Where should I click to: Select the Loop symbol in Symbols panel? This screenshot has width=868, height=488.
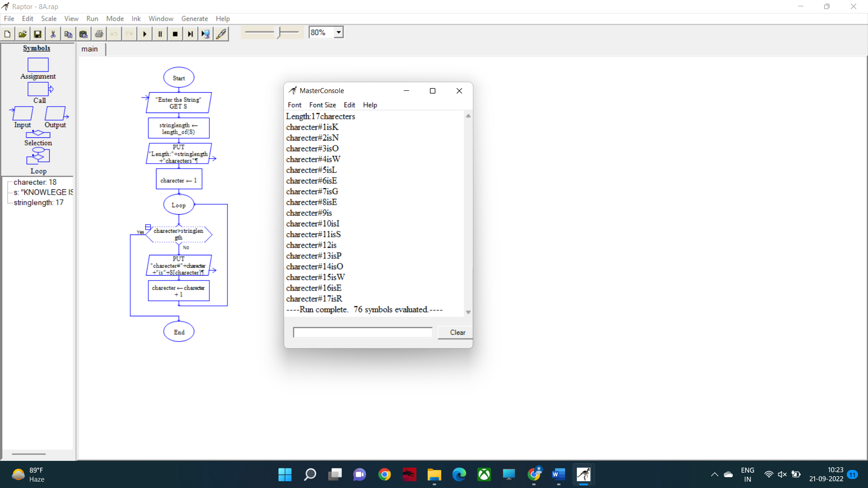click(x=38, y=156)
